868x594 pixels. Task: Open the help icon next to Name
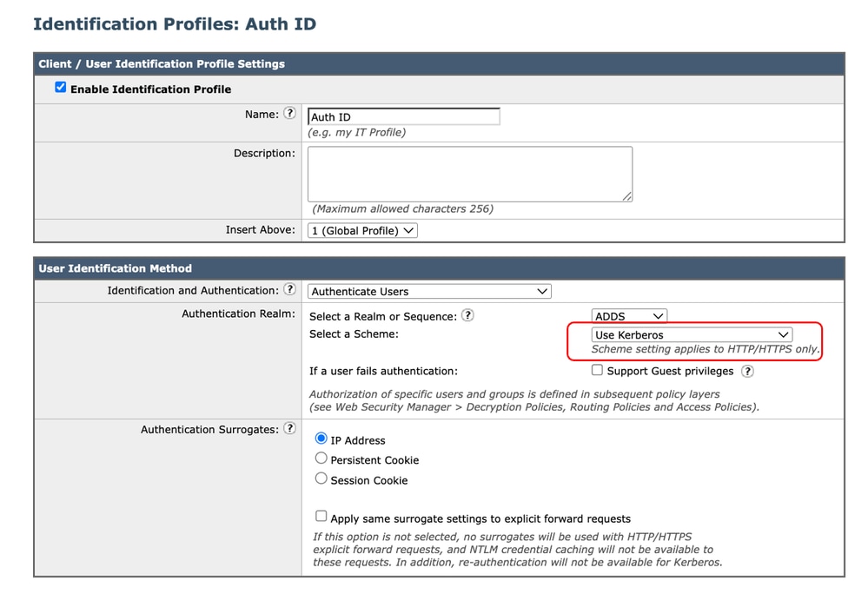[x=290, y=113]
